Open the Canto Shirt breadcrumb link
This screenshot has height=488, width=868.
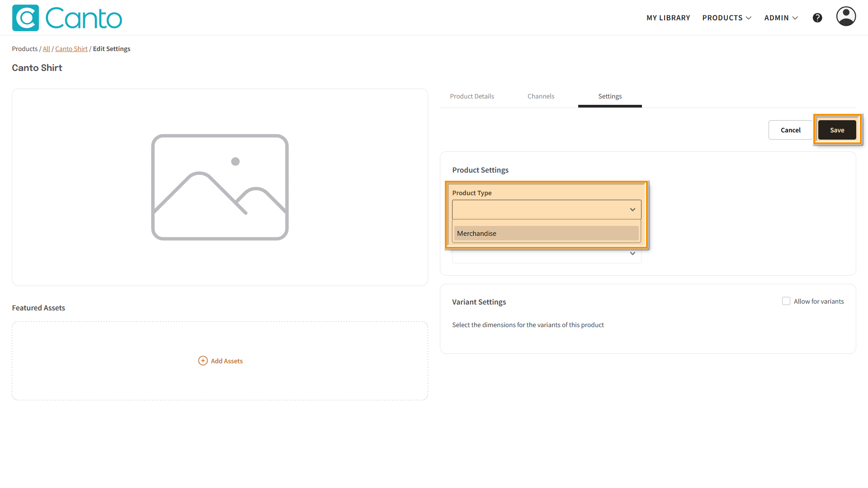pos(71,49)
